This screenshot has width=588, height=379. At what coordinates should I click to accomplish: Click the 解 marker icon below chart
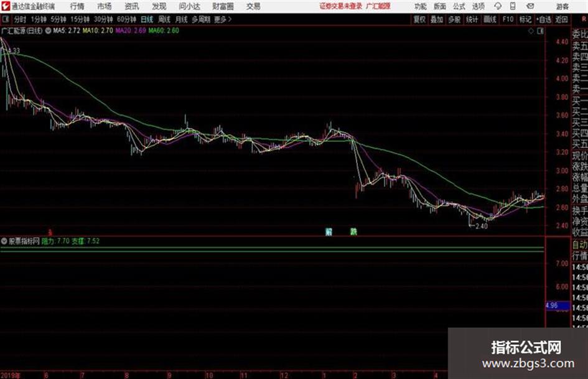(x=329, y=231)
